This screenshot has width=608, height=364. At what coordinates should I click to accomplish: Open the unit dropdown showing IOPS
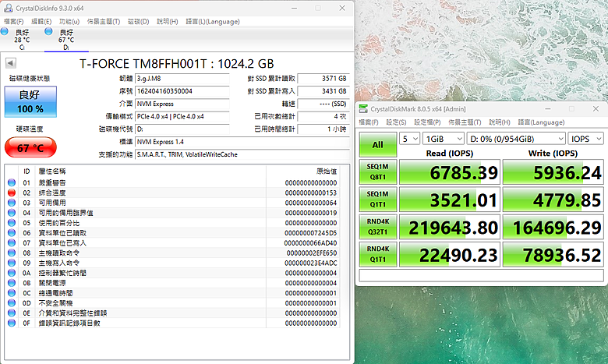(x=585, y=139)
